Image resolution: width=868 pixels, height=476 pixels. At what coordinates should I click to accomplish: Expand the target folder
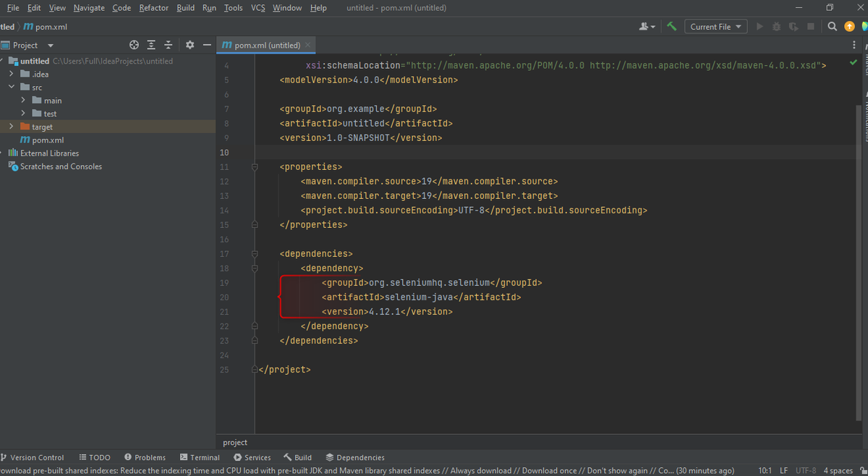[12, 126]
